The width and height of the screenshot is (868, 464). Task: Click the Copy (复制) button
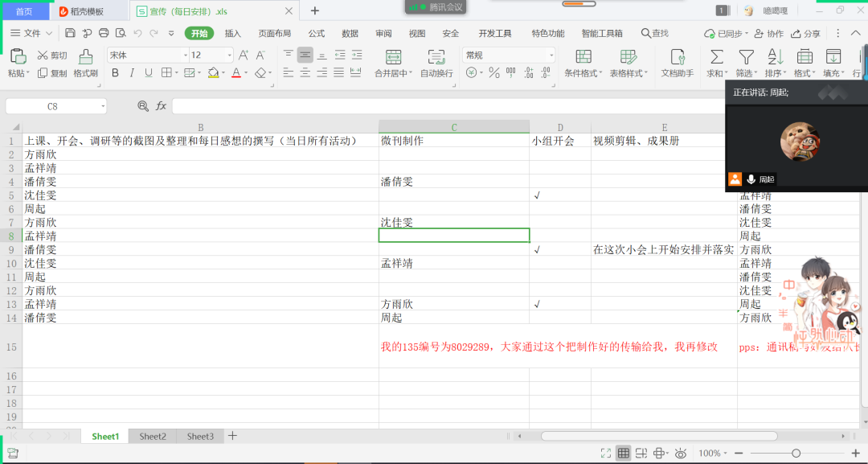point(52,73)
